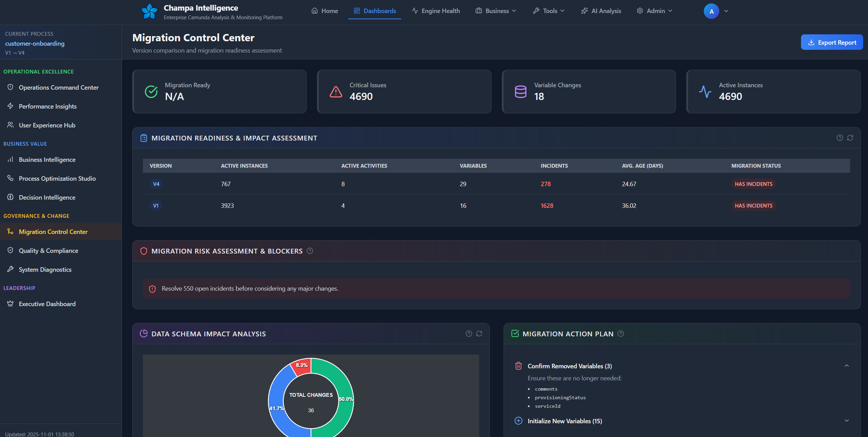
Task: Open help for Data Schema Impact Analysis
Action: 469,334
